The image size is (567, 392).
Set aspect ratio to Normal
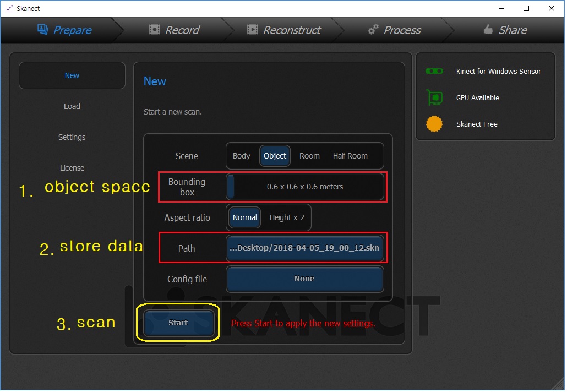[245, 217]
